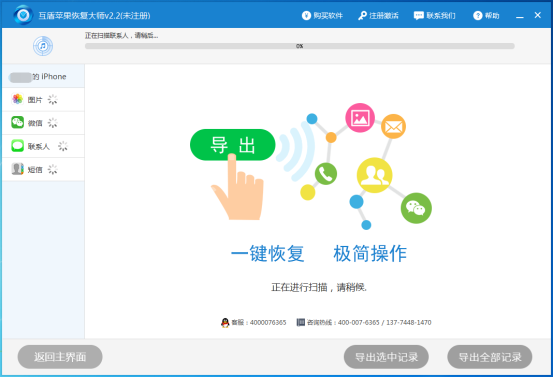Select the iPhone device entry in sidebar

43,76
